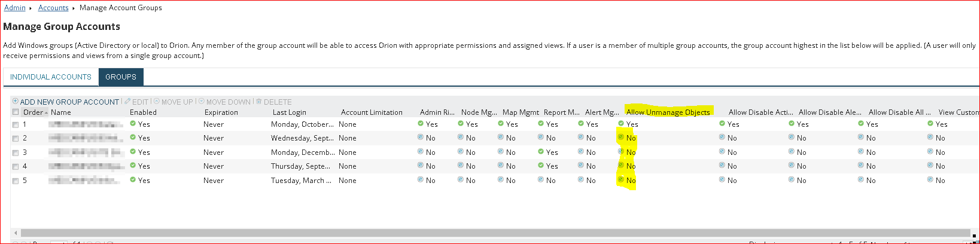Click highlighted Allow Unmanage icon in row 2

point(621,138)
